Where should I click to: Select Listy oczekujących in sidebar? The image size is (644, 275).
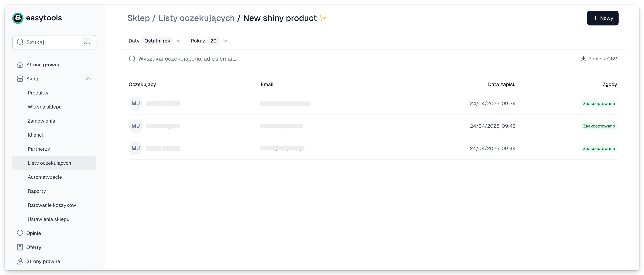tap(54, 163)
